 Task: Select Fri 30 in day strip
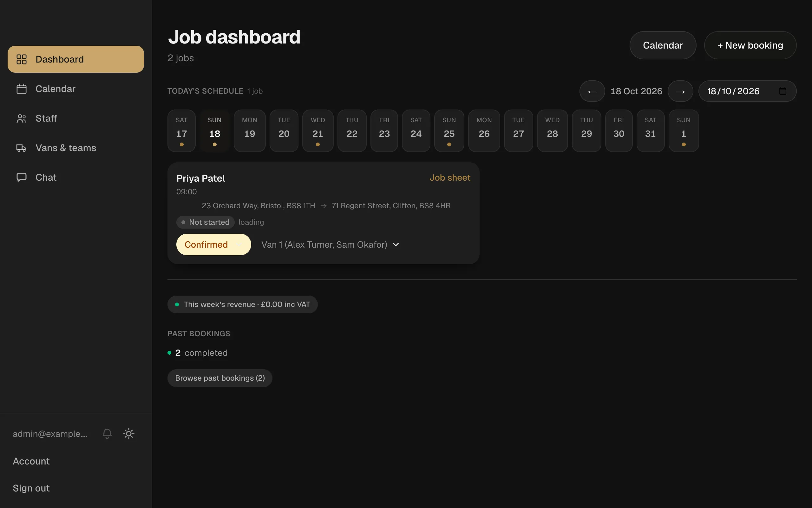(x=619, y=131)
